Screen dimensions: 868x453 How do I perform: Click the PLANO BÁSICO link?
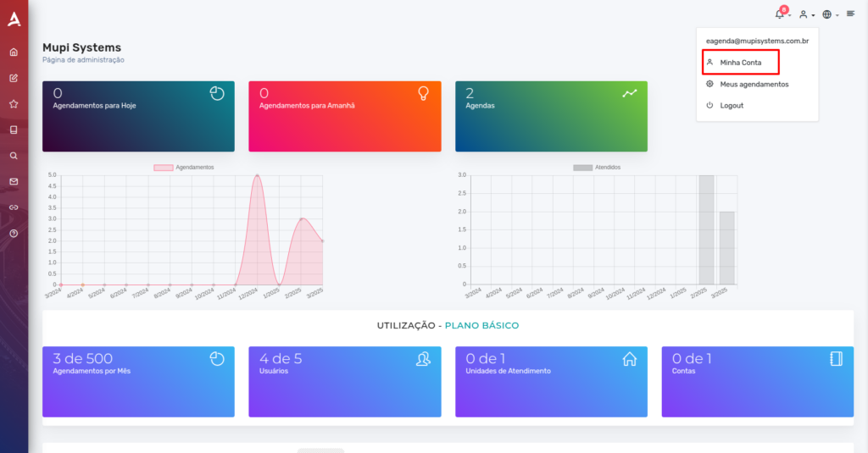[481, 325]
